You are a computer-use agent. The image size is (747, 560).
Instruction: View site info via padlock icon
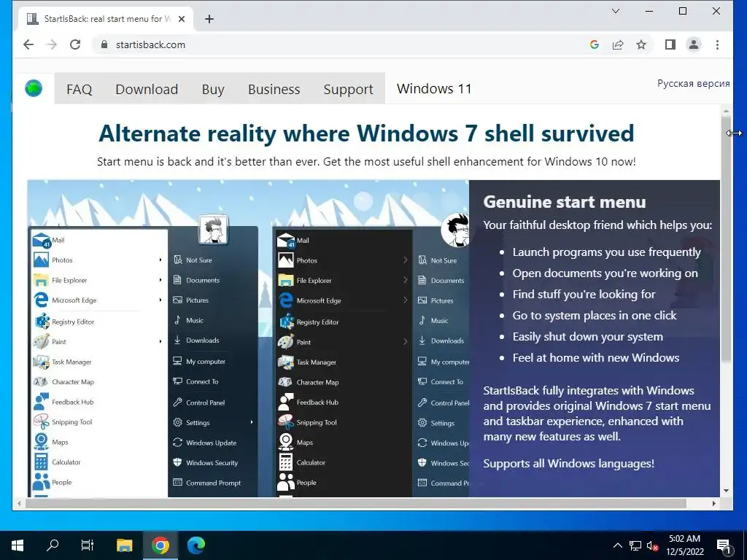coord(104,44)
